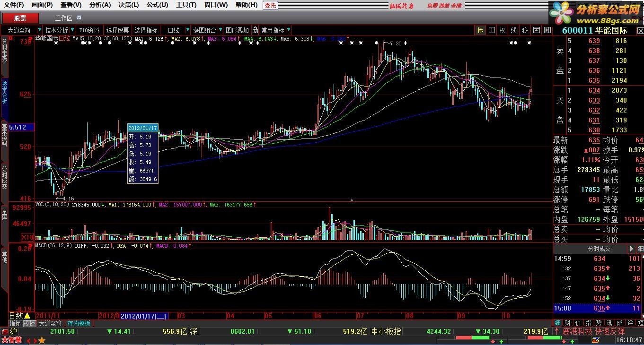Click the red left arrow in status bar

click(x=28, y=340)
